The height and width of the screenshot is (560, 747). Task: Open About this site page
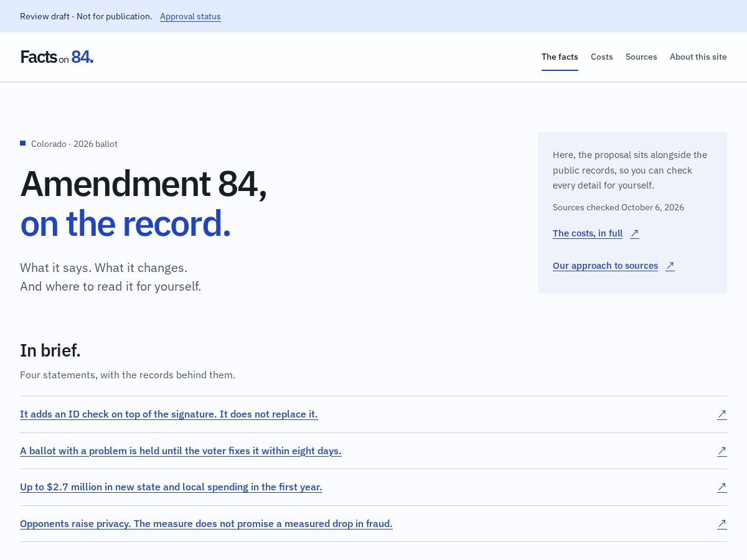[x=698, y=57]
